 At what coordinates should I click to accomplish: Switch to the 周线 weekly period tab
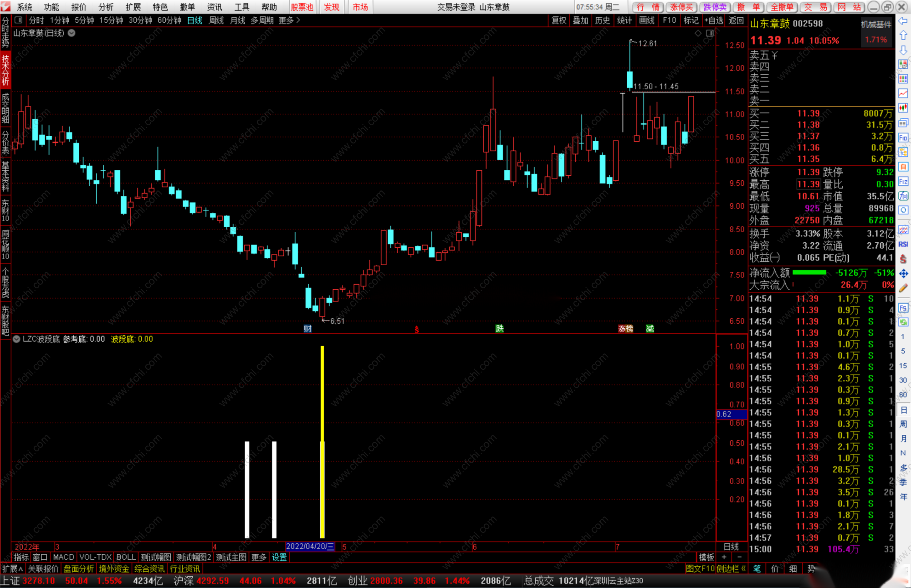point(216,20)
